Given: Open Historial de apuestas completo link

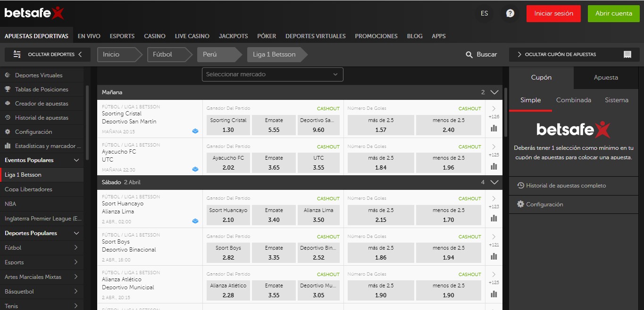Looking at the screenshot, I should pos(566,186).
